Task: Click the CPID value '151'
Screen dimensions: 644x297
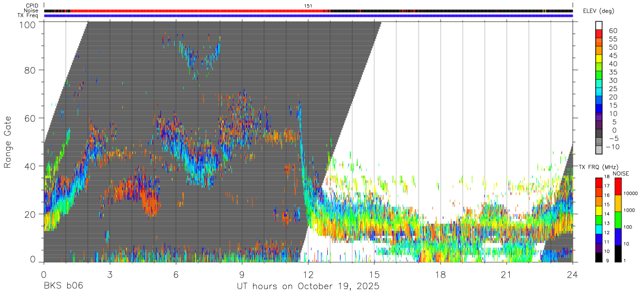Action: point(308,6)
